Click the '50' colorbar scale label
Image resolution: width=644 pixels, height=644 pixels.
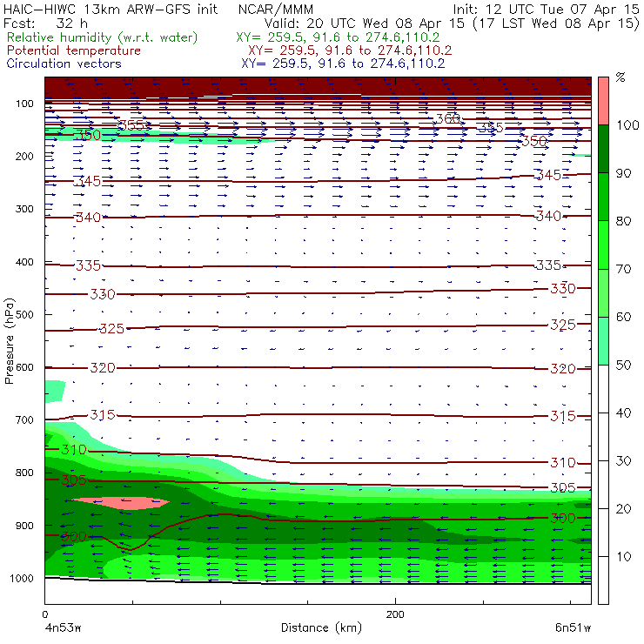click(623, 366)
